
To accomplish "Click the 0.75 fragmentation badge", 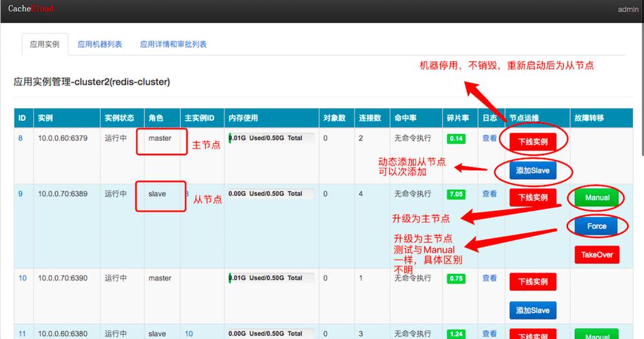I will (456, 278).
